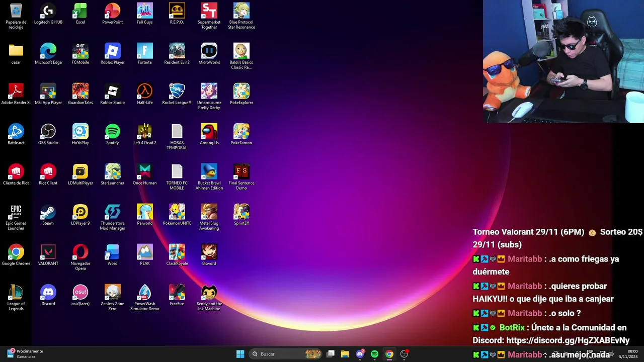Select VALORANT desktop shortcut
This screenshot has height=362, width=644.
[48, 255]
